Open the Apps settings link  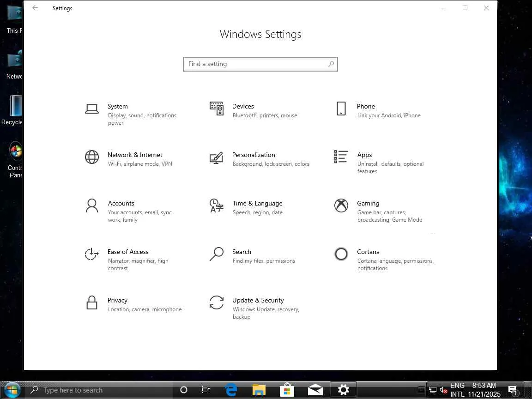pyautogui.click(x=364, y=155)
